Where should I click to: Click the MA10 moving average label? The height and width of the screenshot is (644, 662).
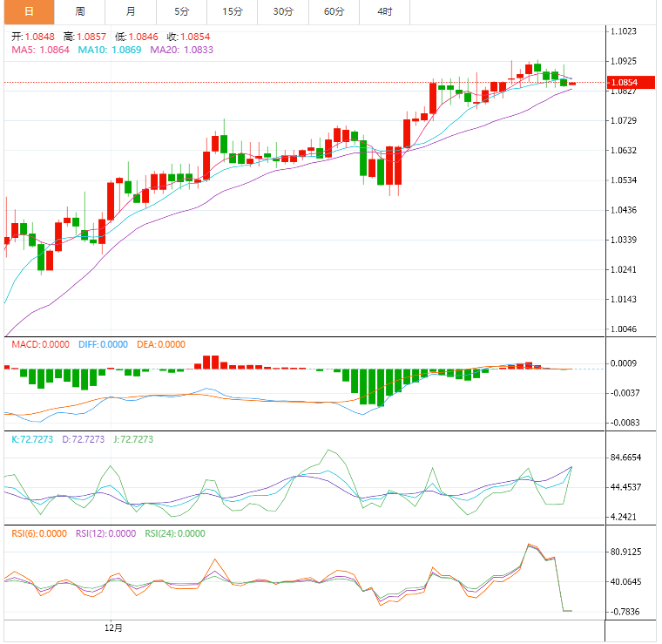tap(111, 51)
